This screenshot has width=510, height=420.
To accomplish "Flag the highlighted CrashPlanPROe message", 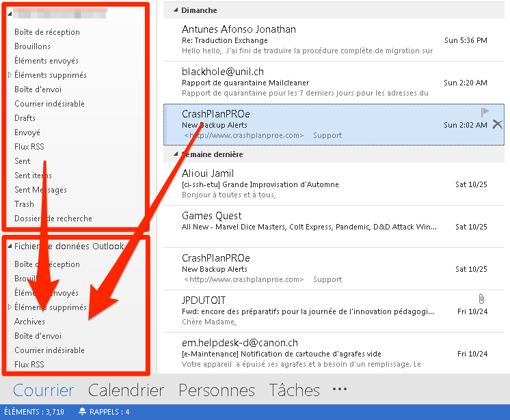I will (485, 112).
